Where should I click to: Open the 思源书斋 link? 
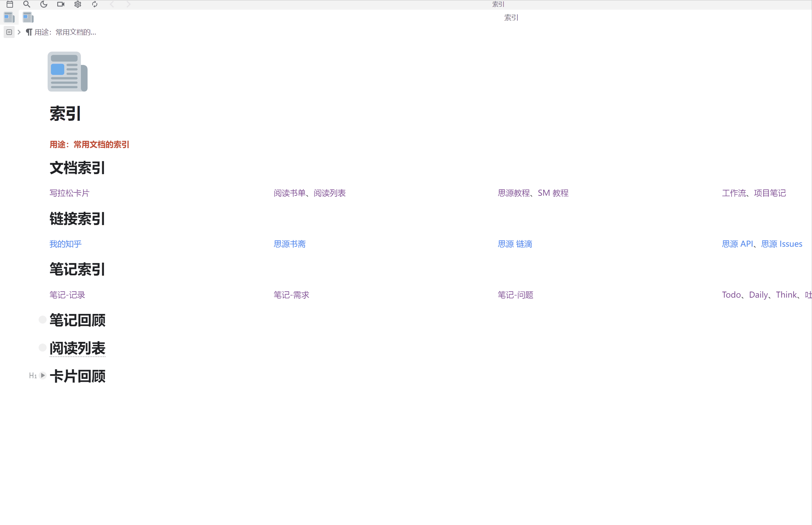[289, 244]
